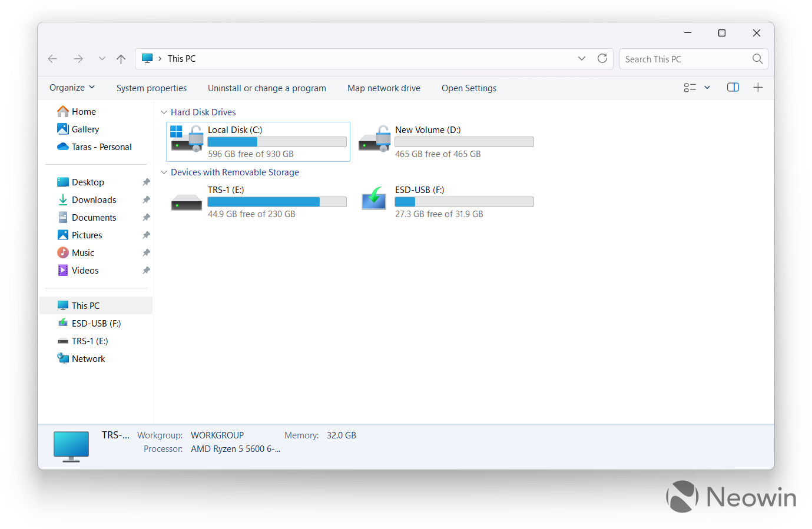The width and height of the screenshot is (812, 529).
Task: Click pin icon next to Music
Action: pyautogui.click(x=146, y=253)
